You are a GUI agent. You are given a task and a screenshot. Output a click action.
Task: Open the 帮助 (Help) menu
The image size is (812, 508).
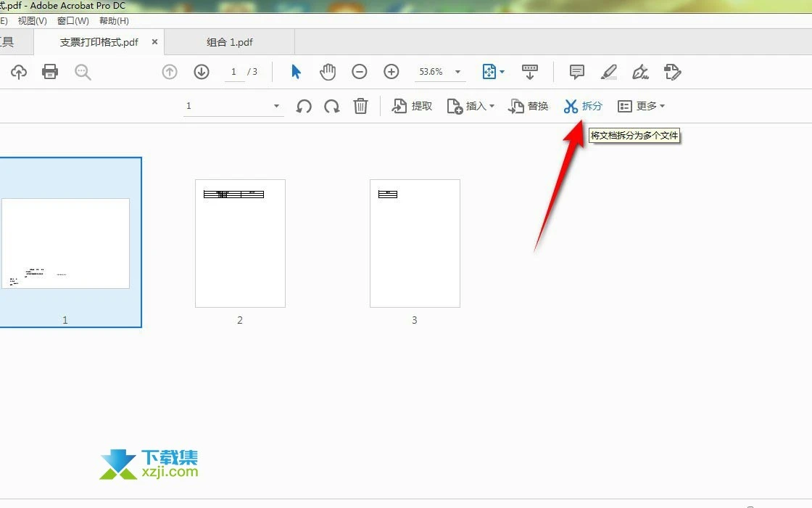click(x=113, y=20)
